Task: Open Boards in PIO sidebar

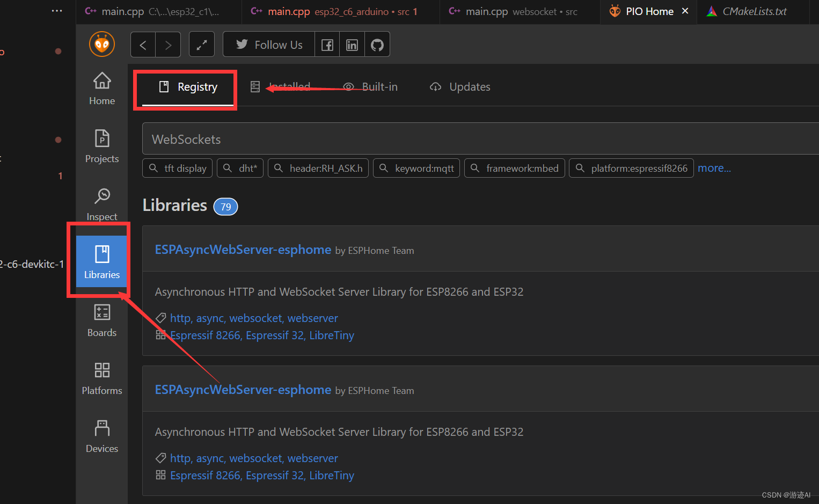Action: [x=102, y=320]
